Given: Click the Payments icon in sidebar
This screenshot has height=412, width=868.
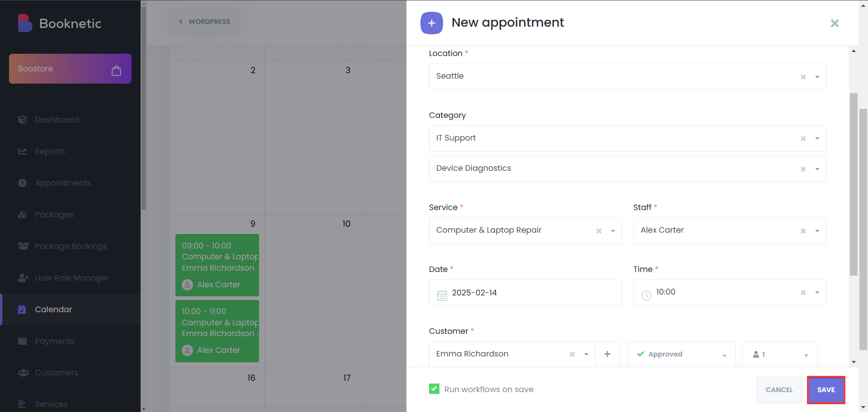Looking at the screenshot, I should point(22,341).
